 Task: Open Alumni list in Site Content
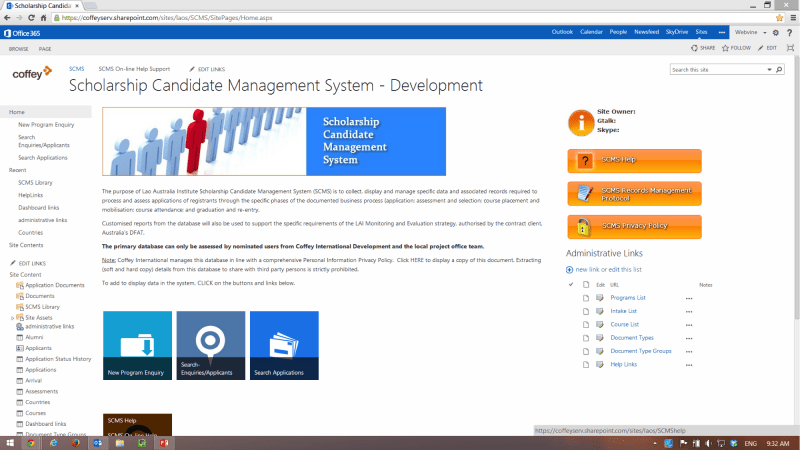pyautogui.click(x=34, y=337)
